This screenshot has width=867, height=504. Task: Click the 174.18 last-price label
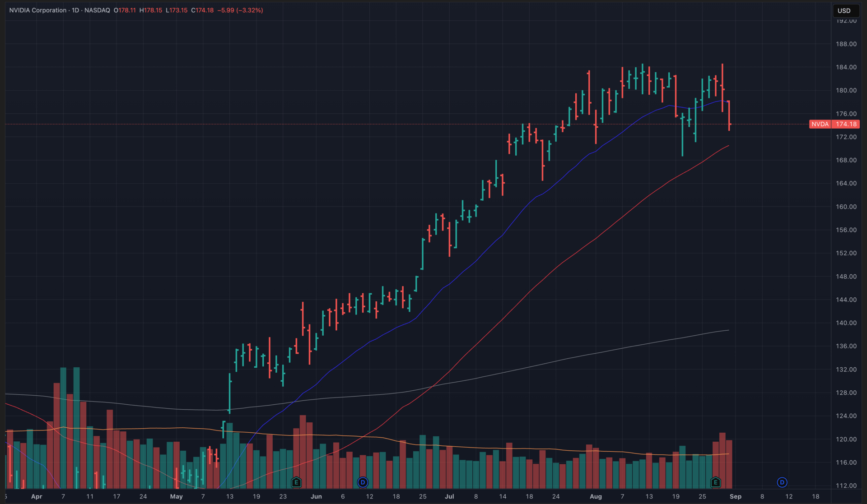(x=846, y=124)
